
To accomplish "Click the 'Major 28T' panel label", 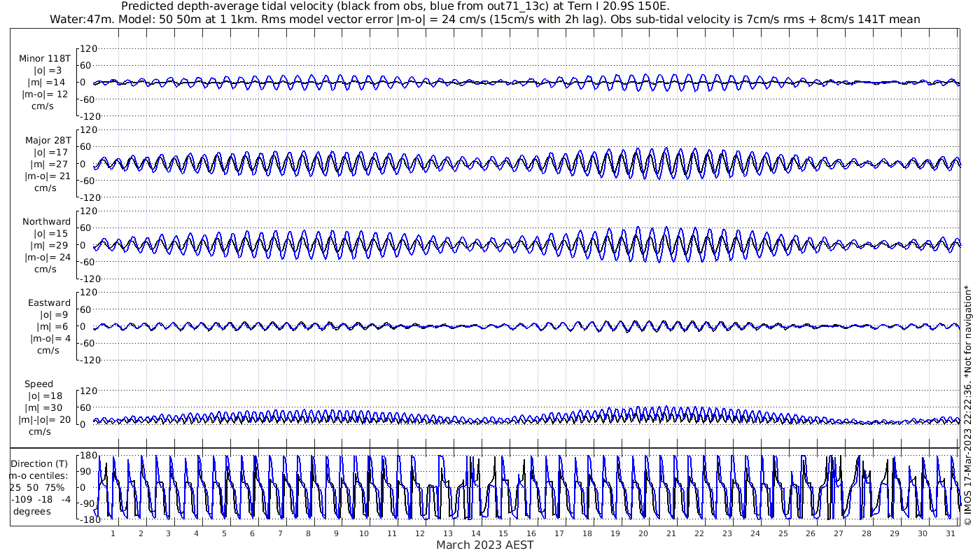I will [47, 141].
